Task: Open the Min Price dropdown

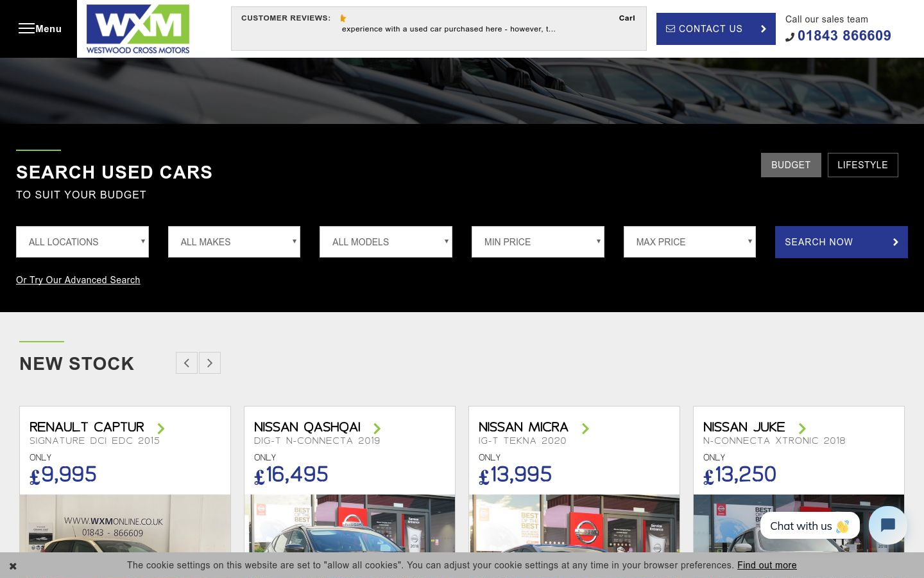Action: click(x=538, y=241)
